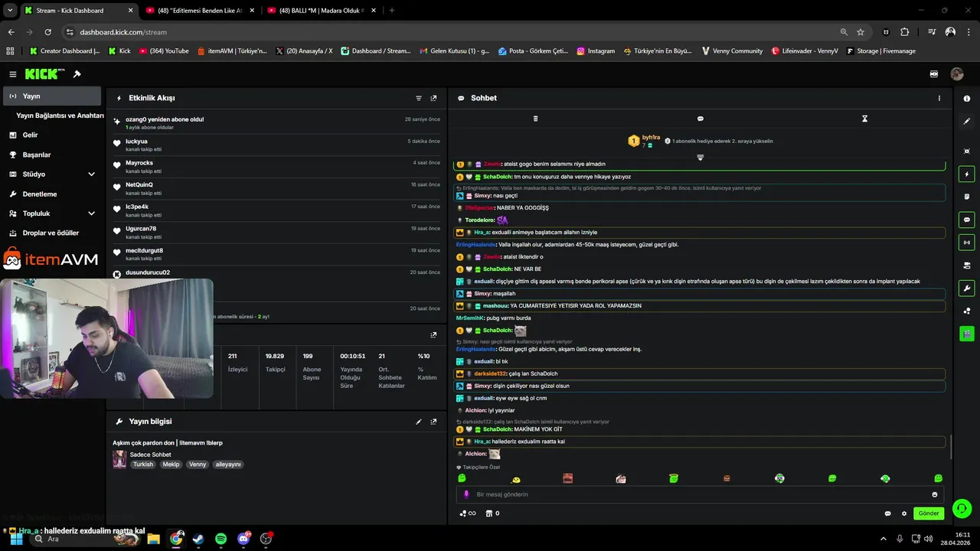Click the Mekip tag chip
Screen dimensions: 980x551
click(171, 465)
